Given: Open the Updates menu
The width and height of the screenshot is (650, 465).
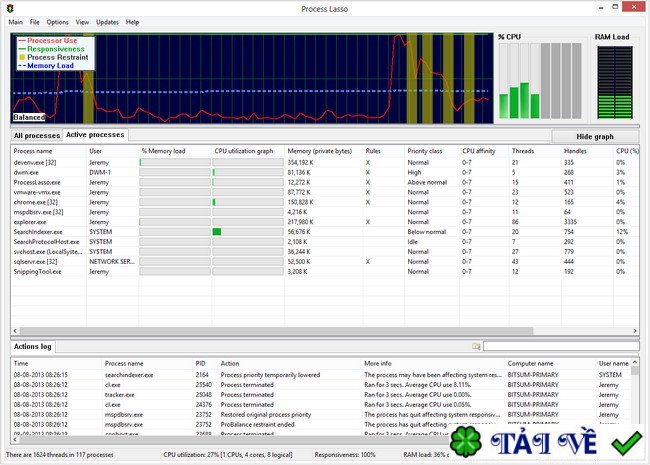Looking at the screenshot, I should point(107,21).
